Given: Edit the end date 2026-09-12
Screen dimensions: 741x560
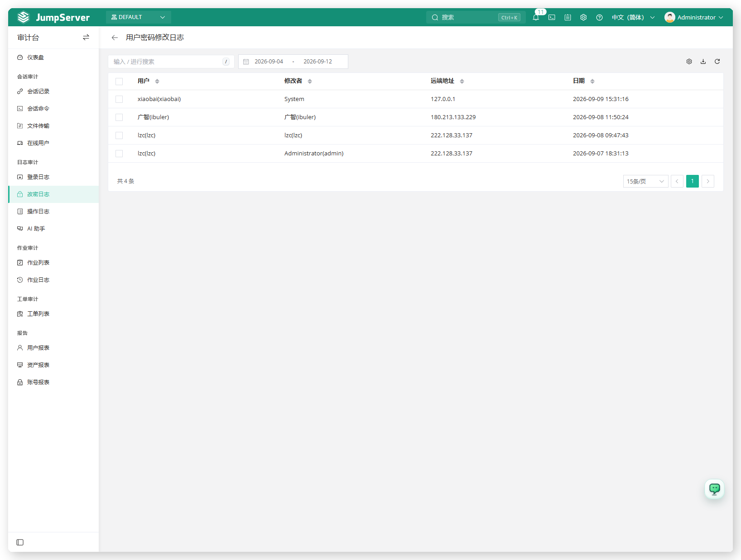Looking at the screenshot, I should point(318,62).
